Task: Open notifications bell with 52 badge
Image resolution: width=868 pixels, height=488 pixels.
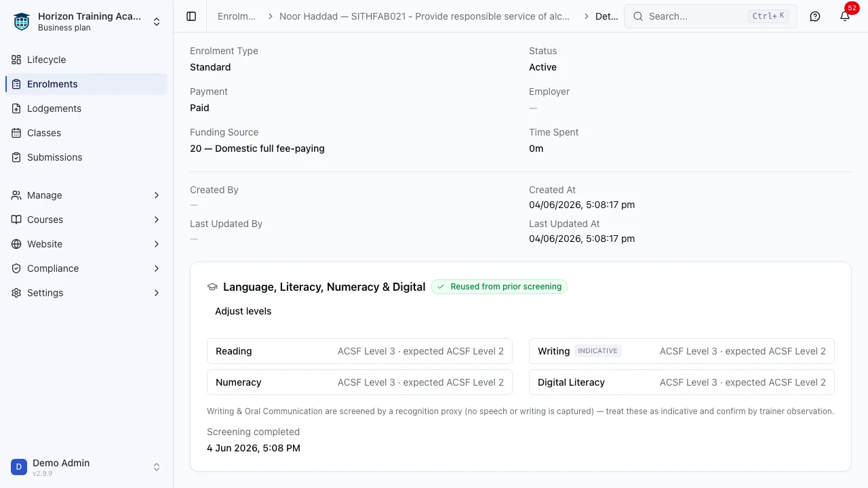Action: (845, 16)
